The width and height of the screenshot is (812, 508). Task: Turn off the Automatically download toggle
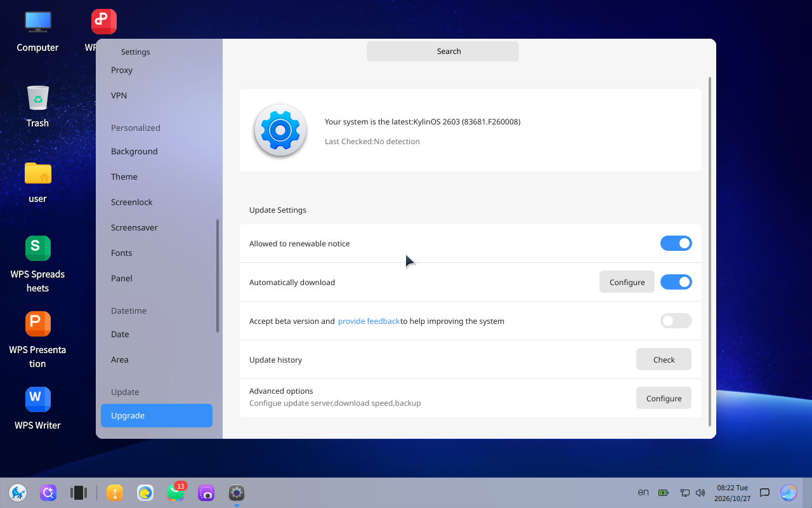676,282
